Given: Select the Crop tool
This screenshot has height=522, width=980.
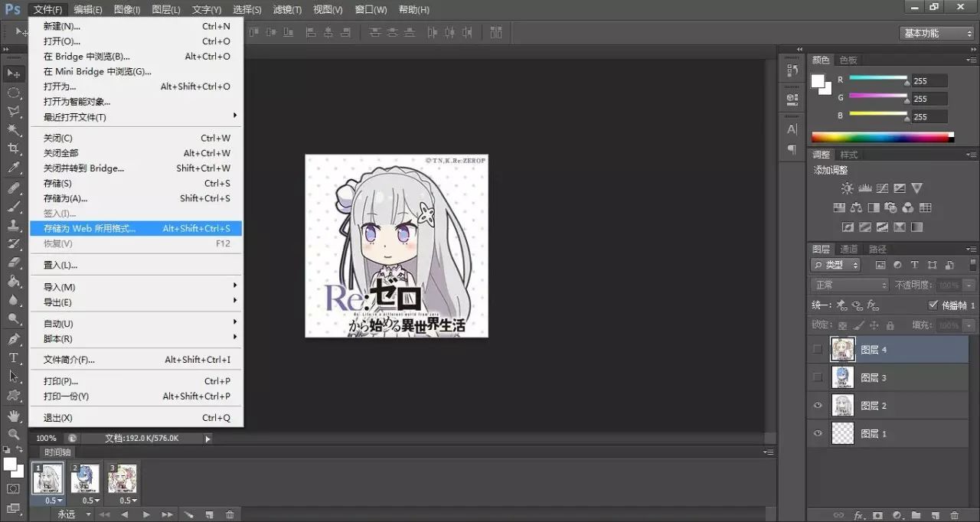Looking at the screenshot, I should point(14,148).
